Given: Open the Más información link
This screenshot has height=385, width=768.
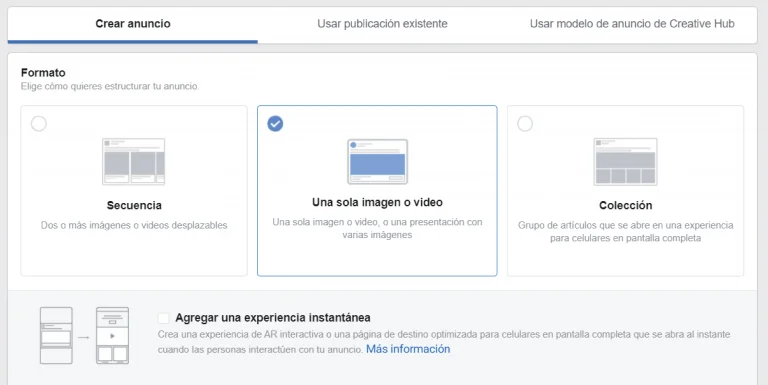Looking at the screenshot, I should (x=408, y=349).
